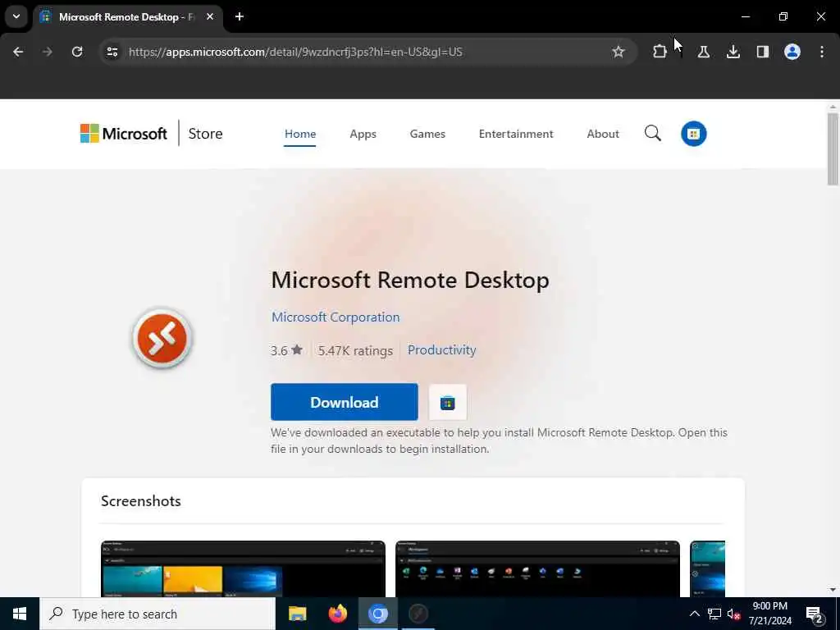The width and height of the screenshot is (840, 630).
Task: Close the Microsoft Remote Desktop tab
Action: tap(210, 16)
